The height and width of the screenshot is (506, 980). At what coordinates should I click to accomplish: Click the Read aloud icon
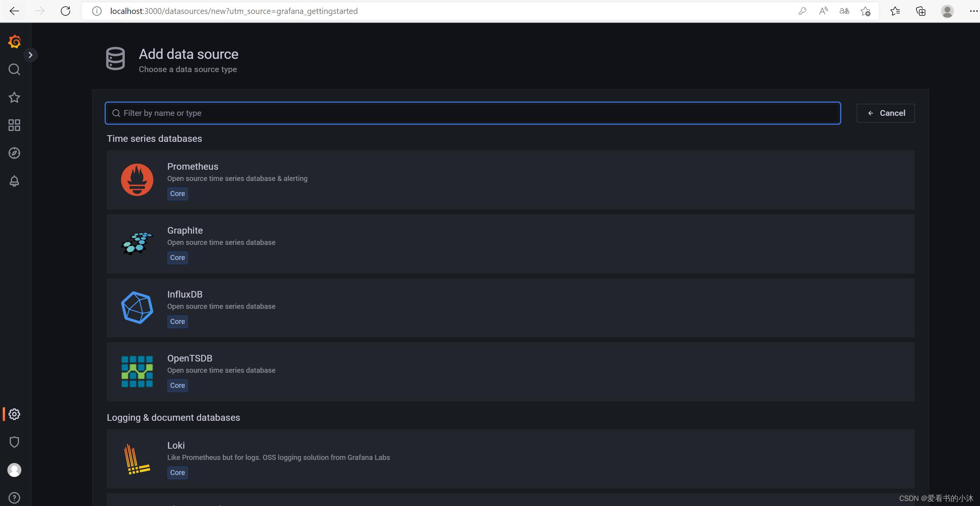tap(823, 11)
